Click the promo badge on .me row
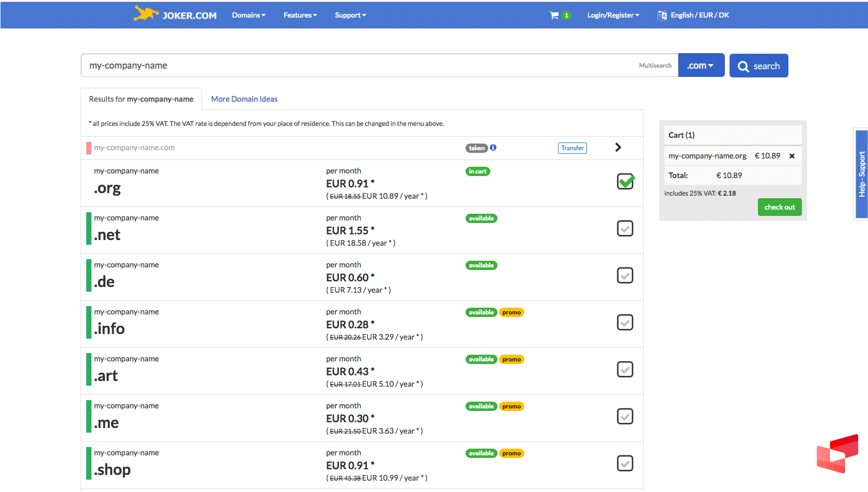The image size is (868, 492). click(512, 406)
